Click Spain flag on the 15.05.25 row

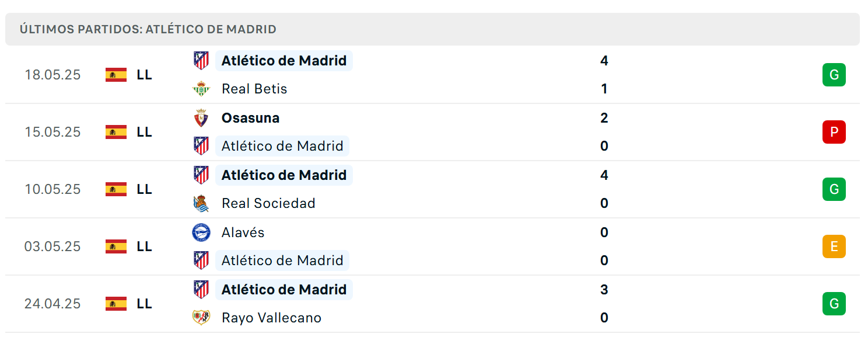click(x=116, y=132)
